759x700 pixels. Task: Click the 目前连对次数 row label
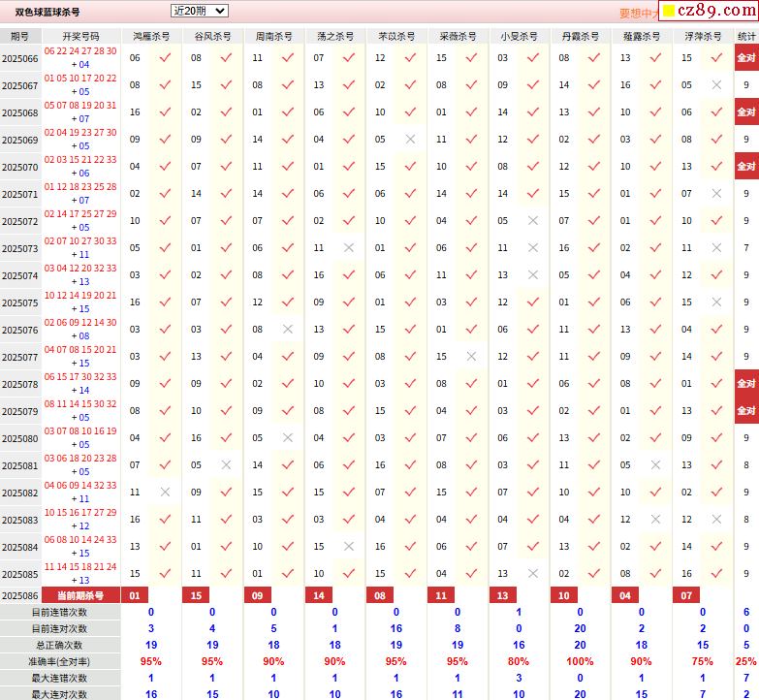(x=59, y=629)
